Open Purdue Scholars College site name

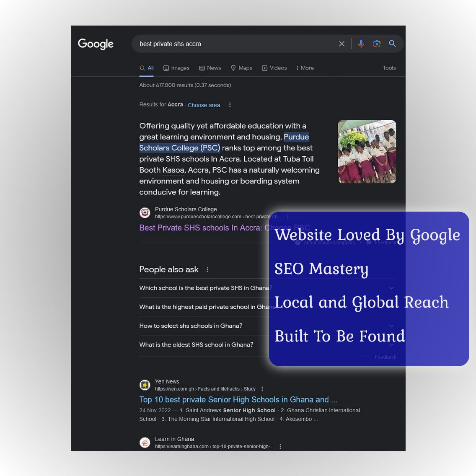186,209
